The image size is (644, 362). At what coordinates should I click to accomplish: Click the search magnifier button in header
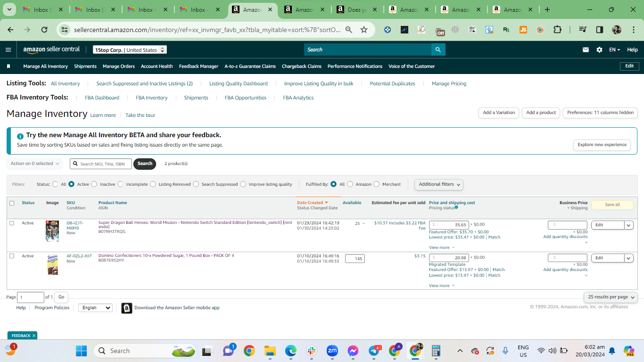(x=438, y=49)
